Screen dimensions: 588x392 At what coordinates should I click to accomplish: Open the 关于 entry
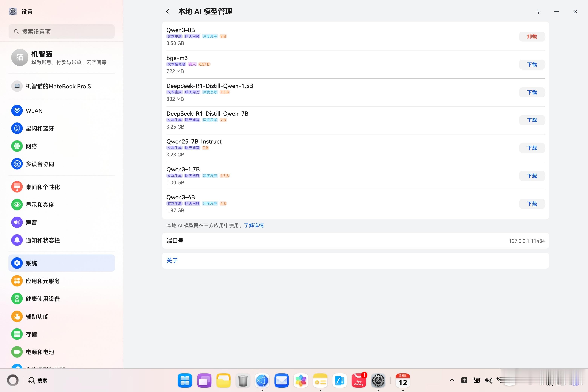coord(355,260)
